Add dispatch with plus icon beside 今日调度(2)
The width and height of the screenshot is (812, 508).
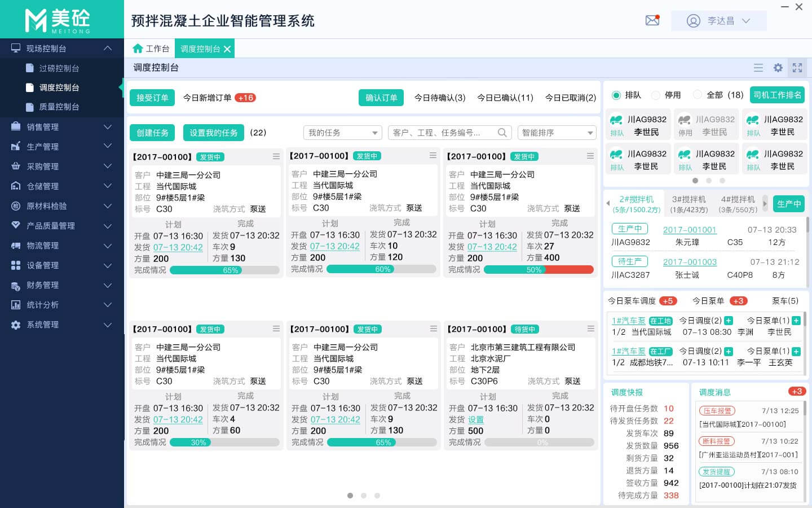[729, 321]
